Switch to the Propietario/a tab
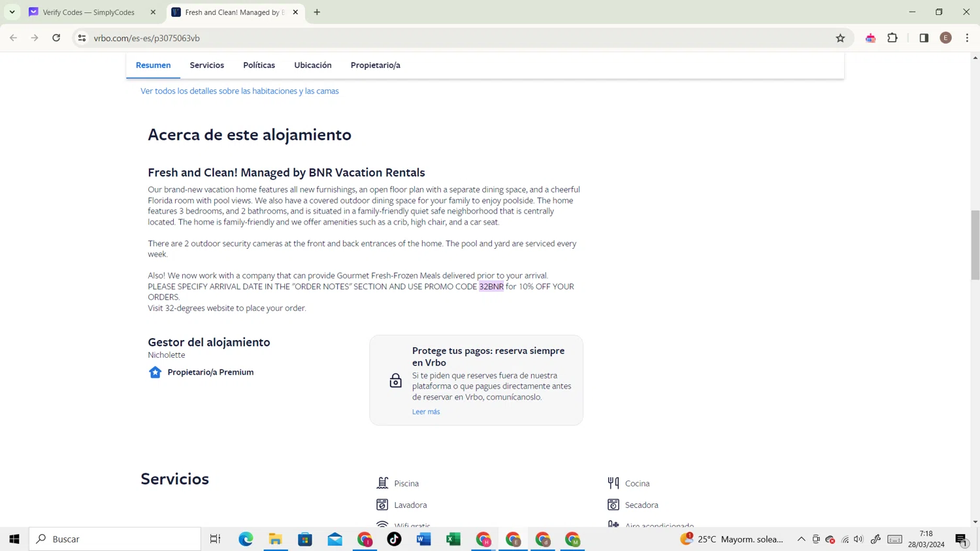The width and height of the screenshot is (980, 551). [375, 65]
